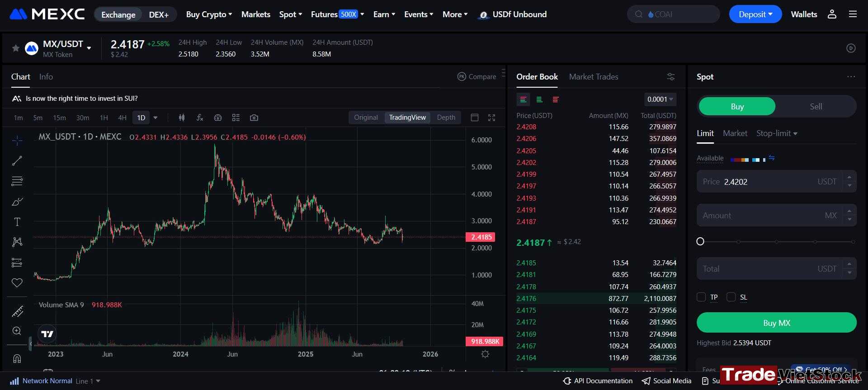This screenshot has width=868, height=390.
Task: Expand the MX/USDT pair selector
Action: point(89,48)
